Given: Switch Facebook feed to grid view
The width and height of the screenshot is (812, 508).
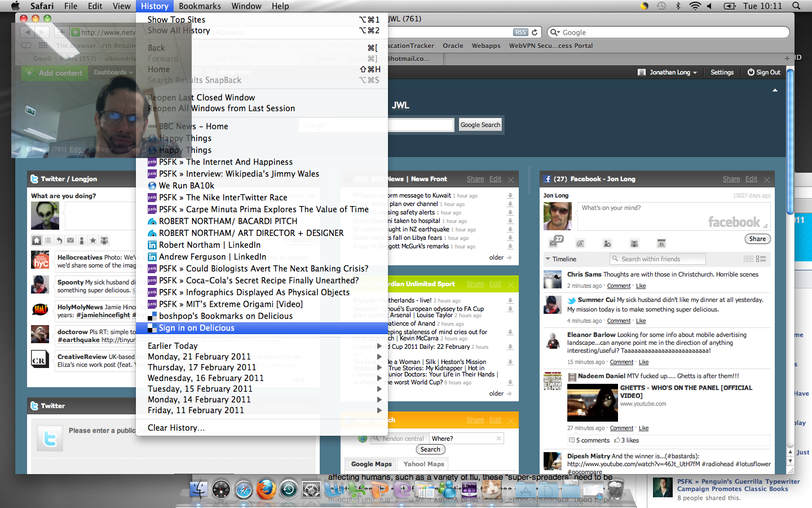Looking at the screenshot, I should click(748, 259).
